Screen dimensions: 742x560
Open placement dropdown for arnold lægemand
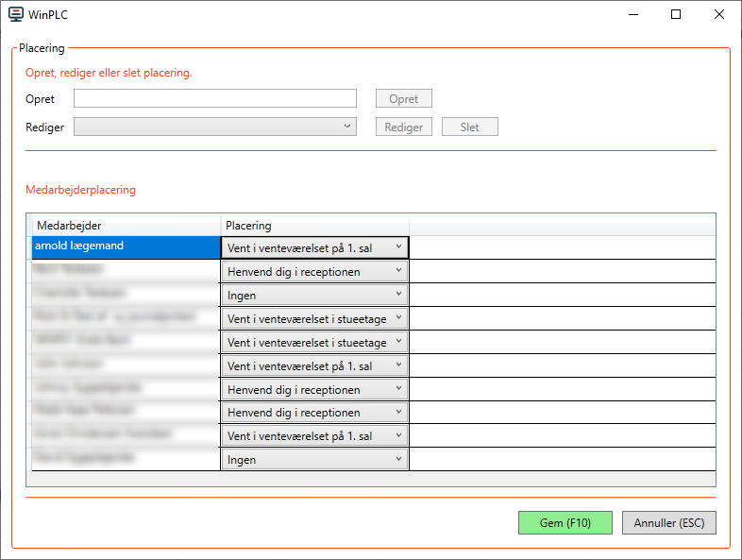coord(314,247)
